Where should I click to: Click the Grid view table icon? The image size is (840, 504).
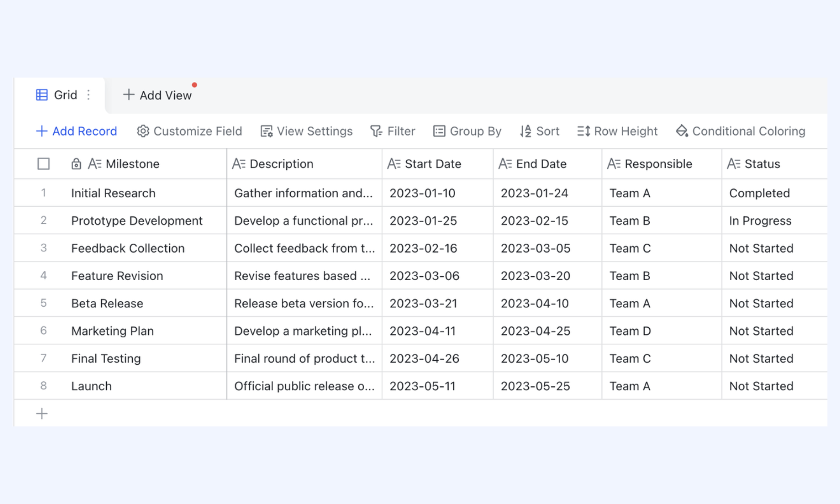point(42,95)
